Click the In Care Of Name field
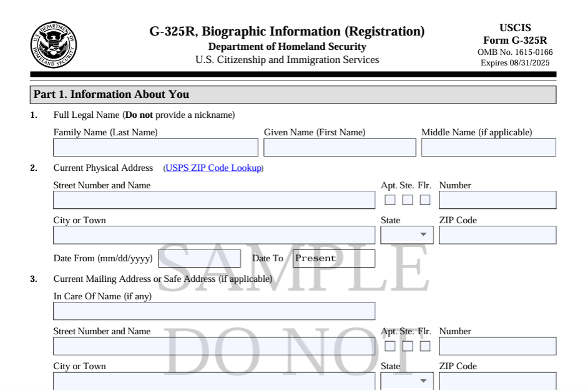This screenshot has width=588, height=391. 214,311
